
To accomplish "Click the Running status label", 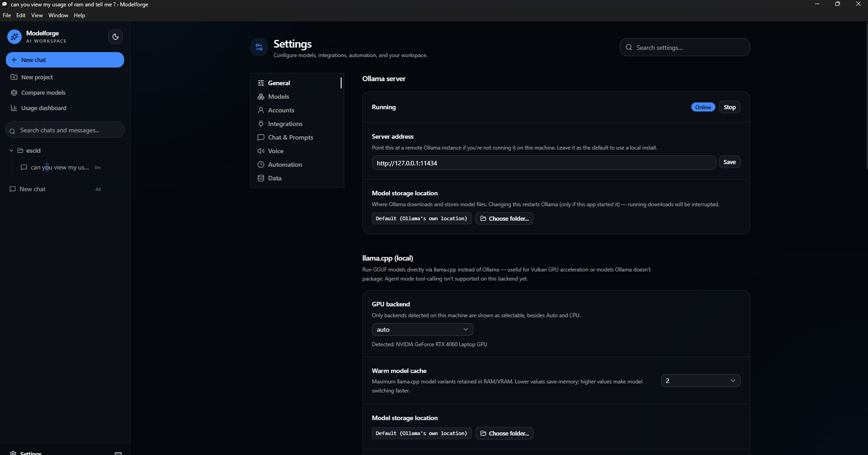I will pos(384,107).
